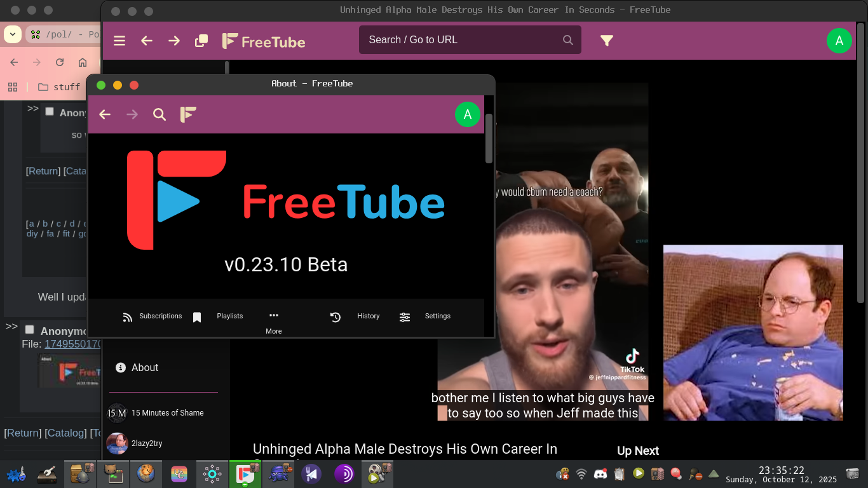The image size is (868, 488).
Task: Open the apps grid in bookmarks bar
Action: [x=13, y=87]
